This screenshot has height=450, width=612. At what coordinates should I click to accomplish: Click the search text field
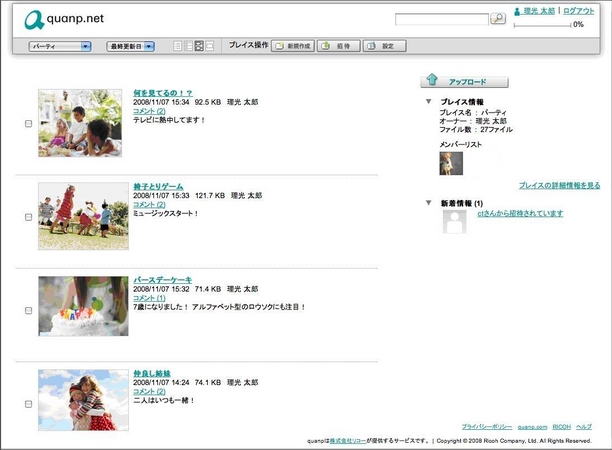[441, 19]
